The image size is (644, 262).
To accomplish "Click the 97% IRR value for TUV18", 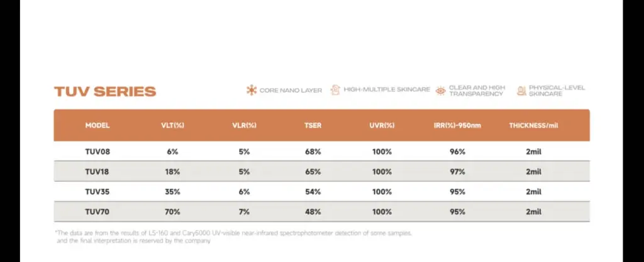I will tap(457, 172).
